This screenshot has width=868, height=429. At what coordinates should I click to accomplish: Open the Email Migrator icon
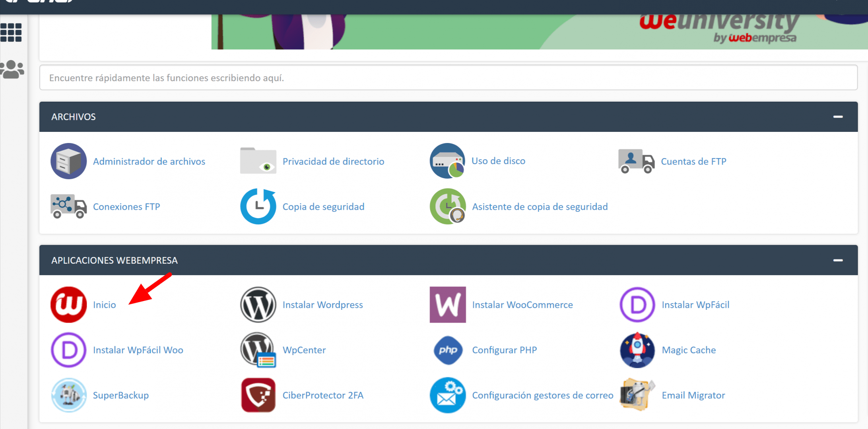pyautogui.click(x=637, y=395)
